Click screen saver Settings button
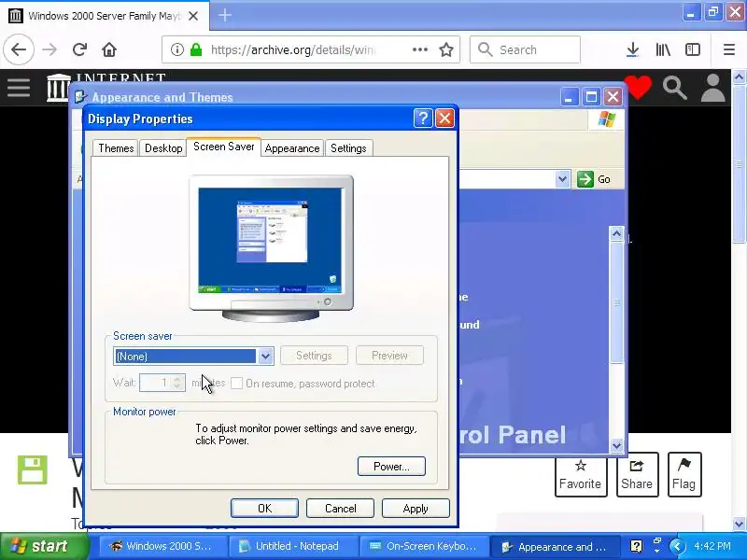The height and width of the screenshot is (560, 747). 314,356
